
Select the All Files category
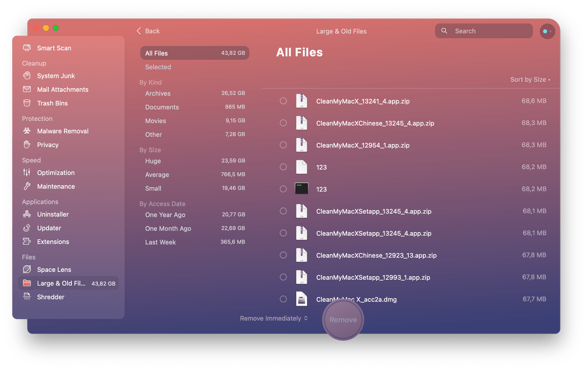[195, 53]
